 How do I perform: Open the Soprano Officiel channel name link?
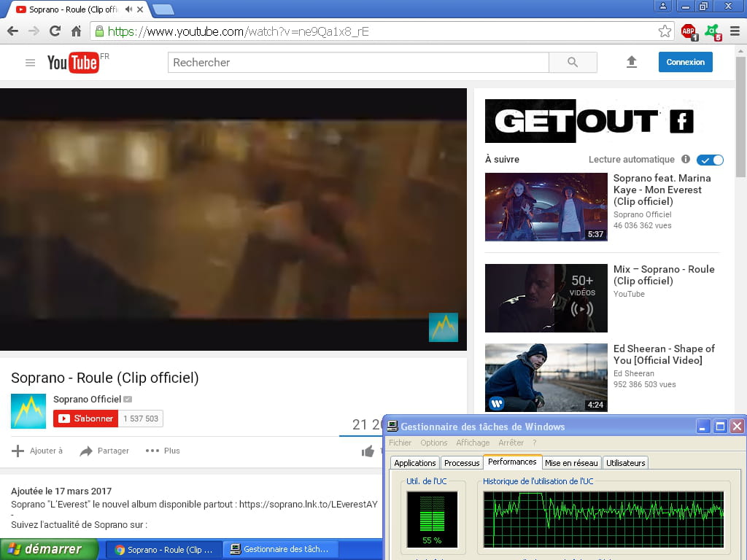(88, 399)
